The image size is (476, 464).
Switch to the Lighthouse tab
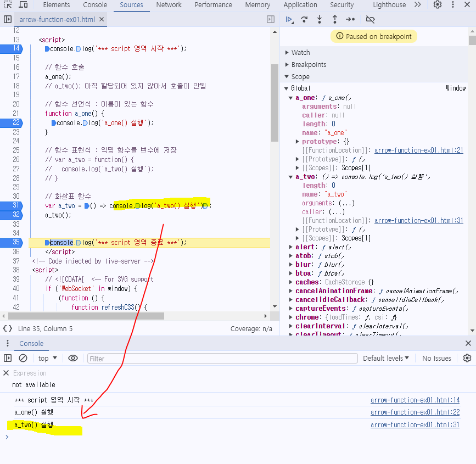[389, 5]
